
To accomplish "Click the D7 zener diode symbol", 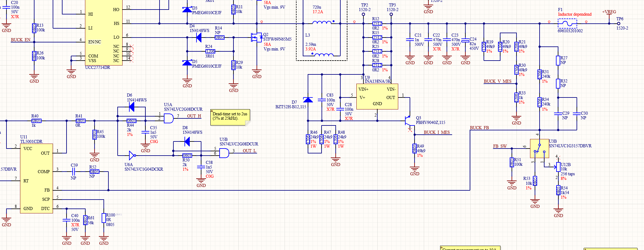I will [x=308, y=100].
